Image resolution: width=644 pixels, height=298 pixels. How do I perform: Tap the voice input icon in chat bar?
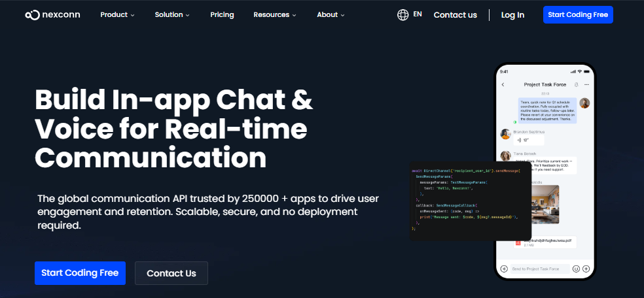coord(504,269)
